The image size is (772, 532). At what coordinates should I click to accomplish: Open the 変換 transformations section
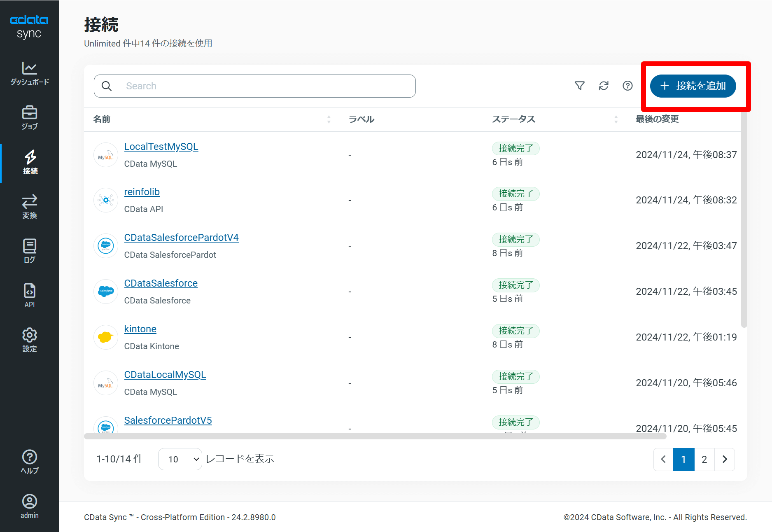click(x=30, y=207)
